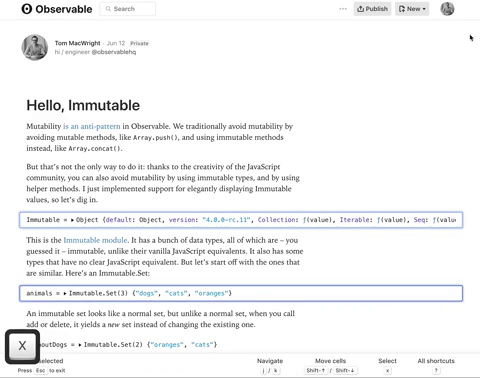
Task: Click the Jun 12 date text
Action: coord(116,43)
